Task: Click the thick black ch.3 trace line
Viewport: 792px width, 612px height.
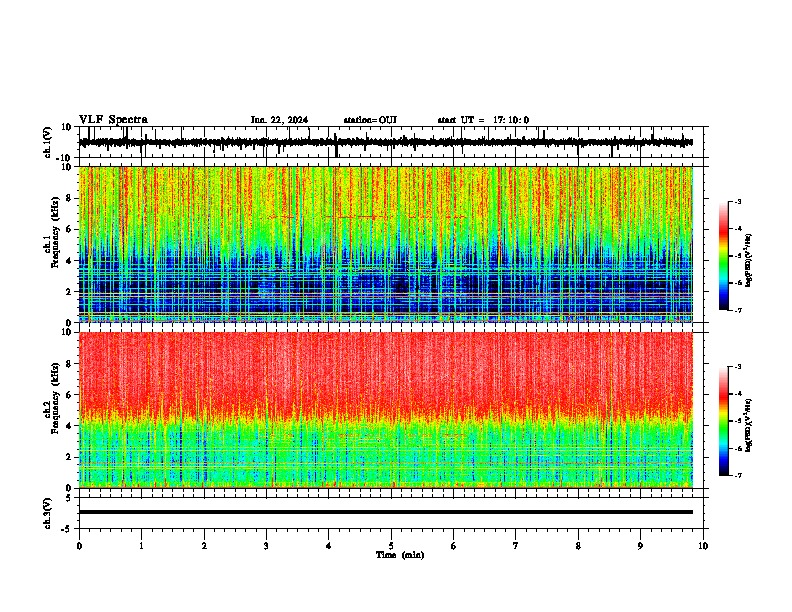Action: coord(386,512)
